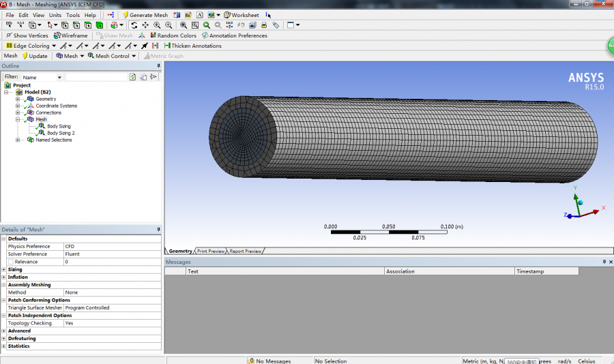614x364 pixels.
Task: Switch to the Print Preview tab
Action: [211, 251]
